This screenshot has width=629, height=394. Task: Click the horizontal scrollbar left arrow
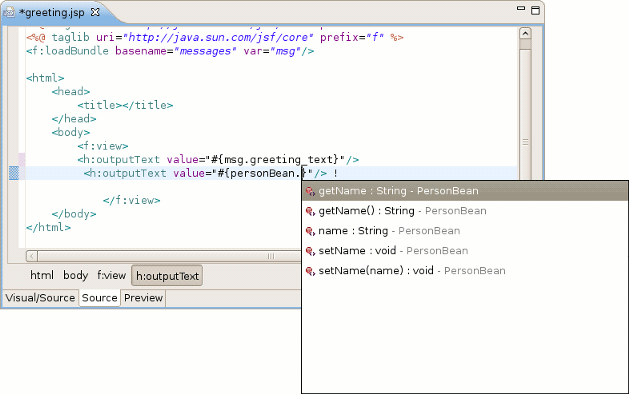pos(32,256)
